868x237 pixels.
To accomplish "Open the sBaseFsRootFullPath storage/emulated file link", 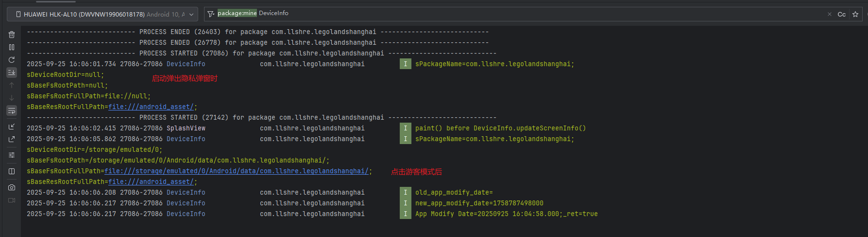I will pyautogui.click(x=236, y=171).
